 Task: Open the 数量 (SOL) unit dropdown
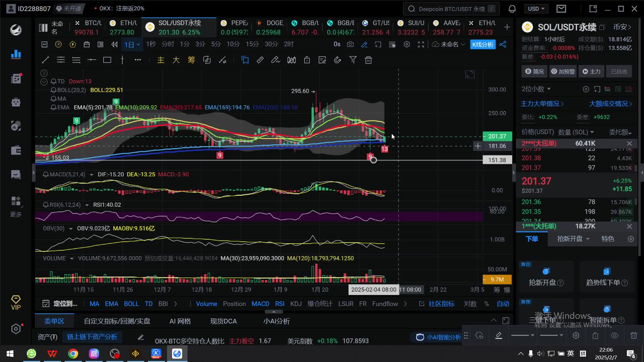click(576, 132)
